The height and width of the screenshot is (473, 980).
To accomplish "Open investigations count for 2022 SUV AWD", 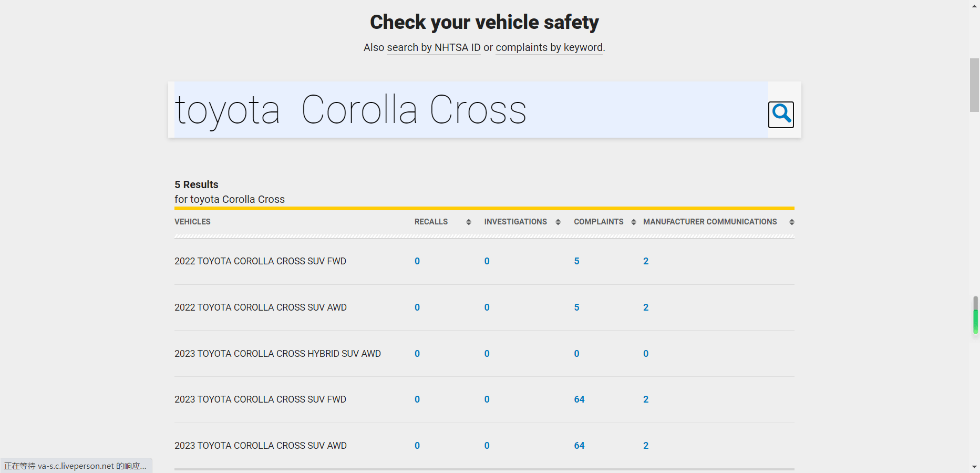I will tap(487, 307).
